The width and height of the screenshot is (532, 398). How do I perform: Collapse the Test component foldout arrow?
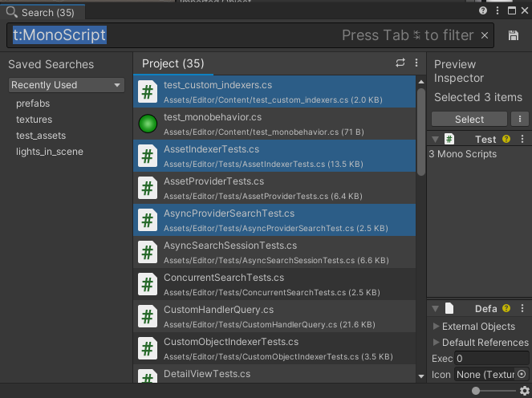tap(435, 140)
